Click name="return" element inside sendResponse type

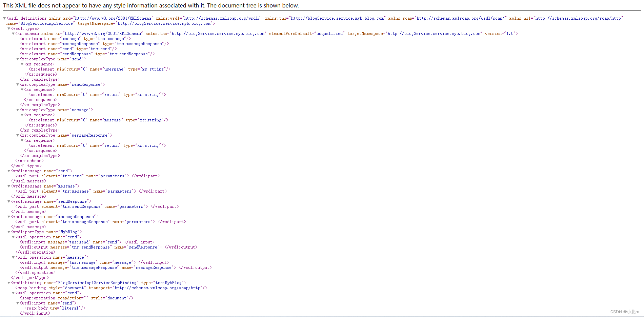97,95
